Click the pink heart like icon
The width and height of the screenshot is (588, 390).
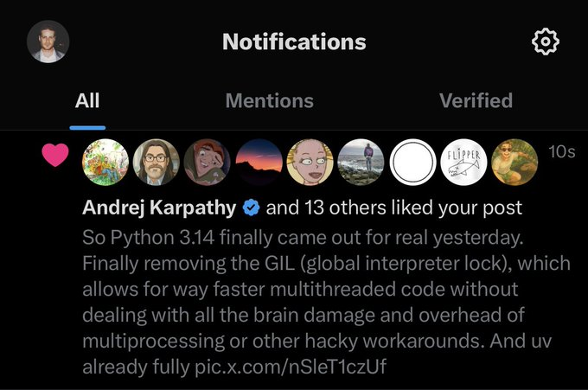coord(55,155)
